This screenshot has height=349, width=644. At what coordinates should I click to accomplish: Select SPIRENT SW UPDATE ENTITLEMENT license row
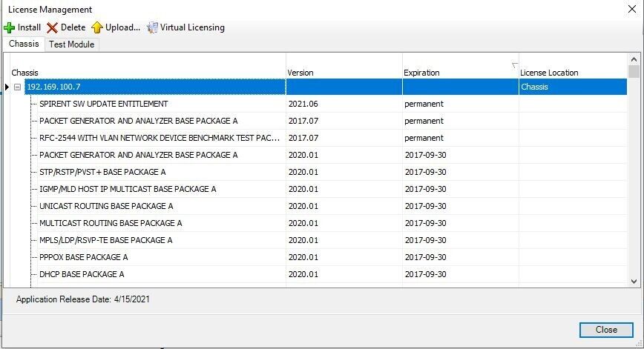point(103,104)
